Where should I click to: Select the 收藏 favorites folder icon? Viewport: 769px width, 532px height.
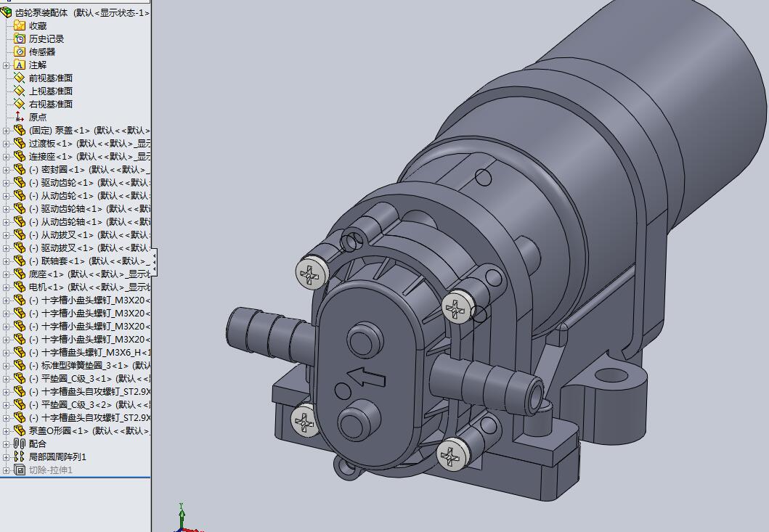[19, 25]
